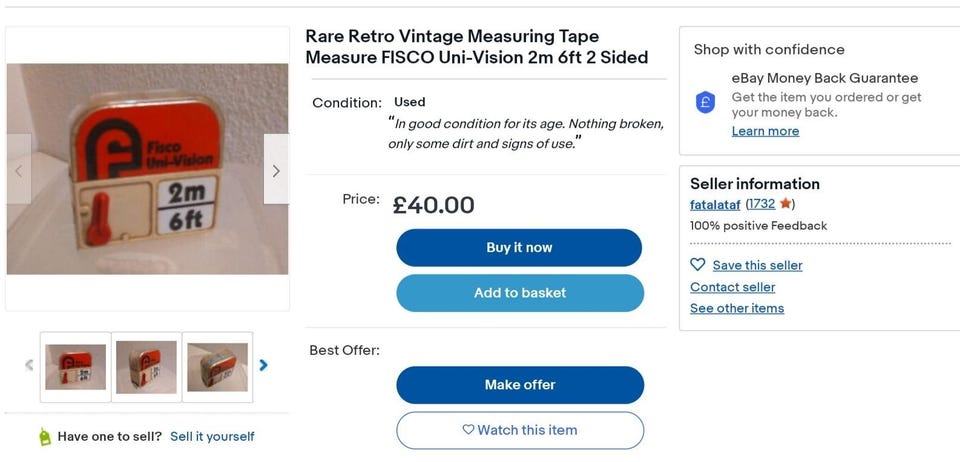
Task: Contact the seller
Action: click(x=732, y=287)
